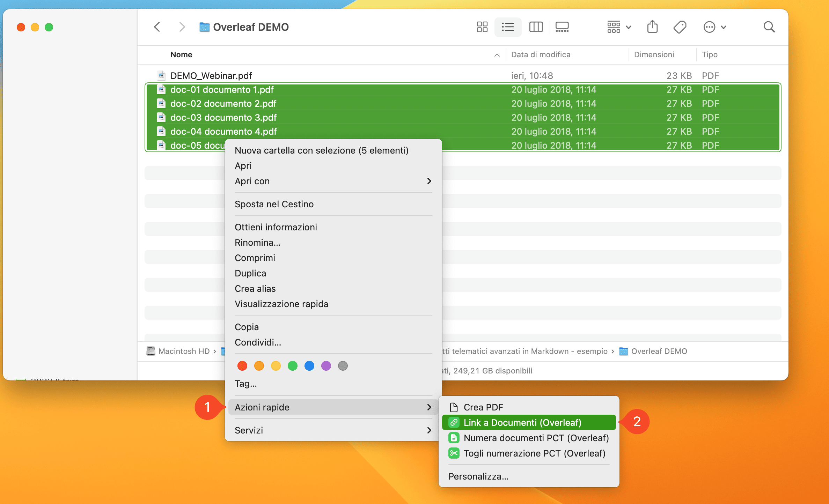
Task: Click the PDF icon of doc-03 documento 3.pdf
Action: click(x=161, y=118)
